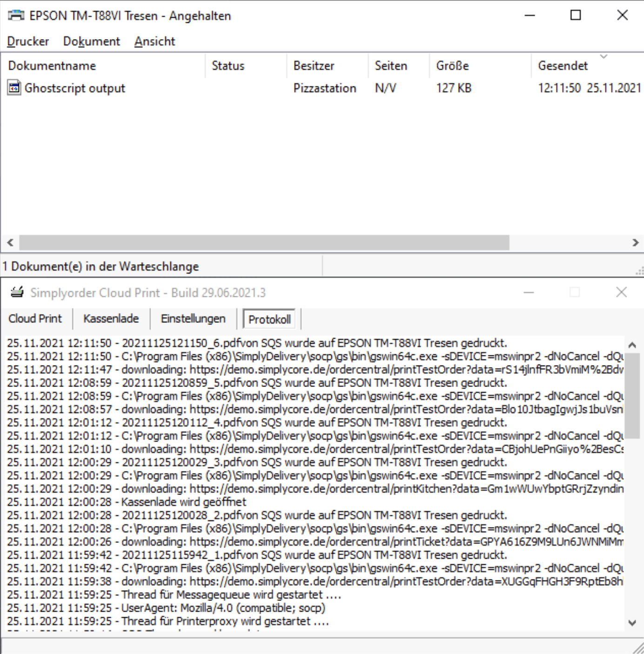Image resolution: width=644 pixels, height=654 pixels.
Task: Click the 12:00:29 downloading printKitchen log line
Action: pyautogui.click(x=315, y=489)
